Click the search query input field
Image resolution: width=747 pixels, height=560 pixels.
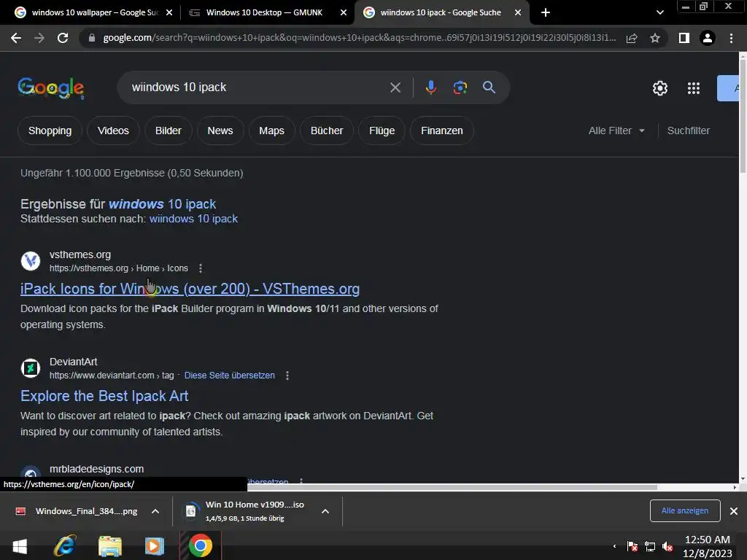(x=258, y=87)
